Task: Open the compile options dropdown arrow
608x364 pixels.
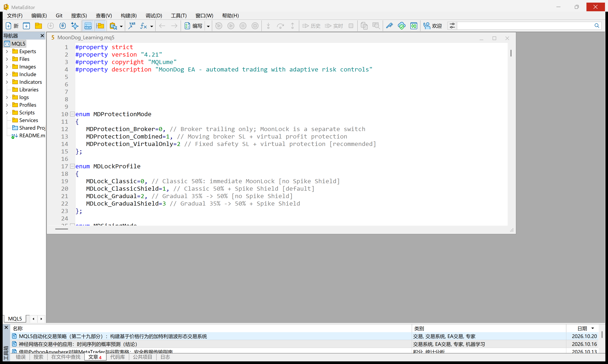Action: pos(208,26)
